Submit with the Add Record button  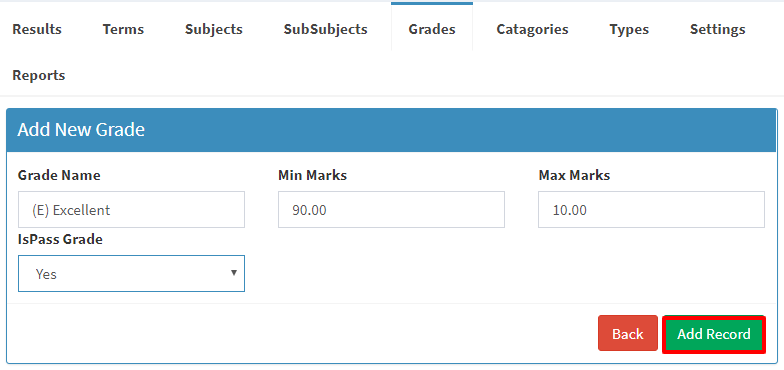714,334
